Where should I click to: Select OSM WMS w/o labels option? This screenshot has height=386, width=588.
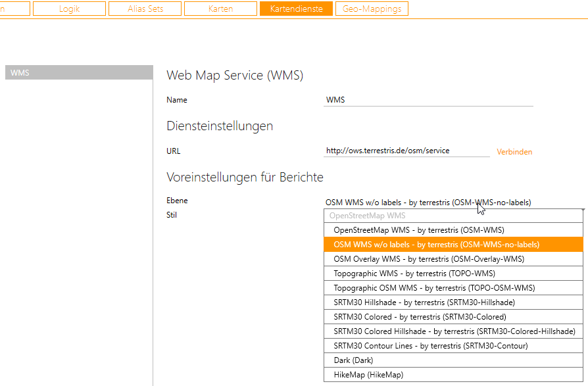[436, 245]
